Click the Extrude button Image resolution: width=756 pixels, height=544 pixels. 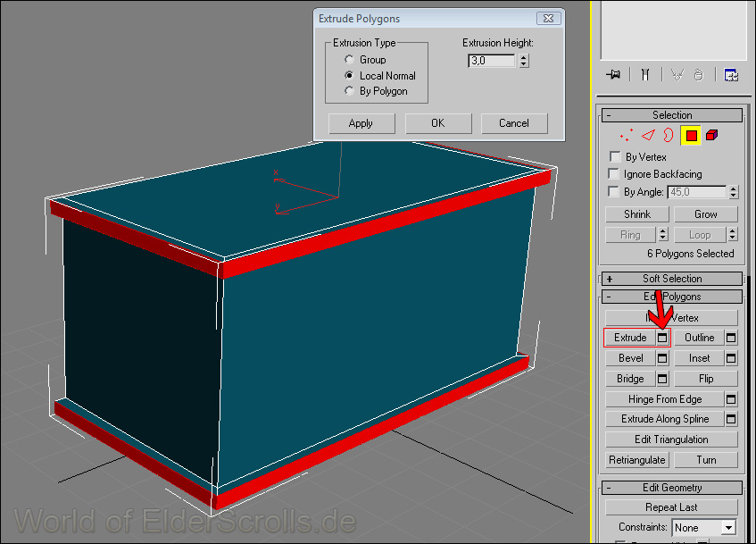pos(630,338)
